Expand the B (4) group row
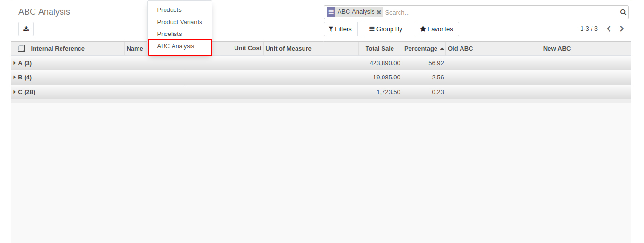 coord(25,77)
